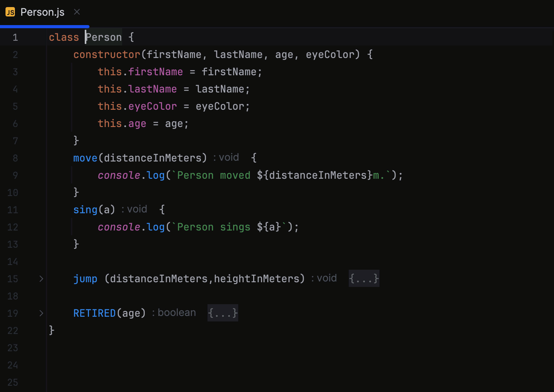Click the constructor keyword on line 2
Viewport: 554px width, 392px height.
pos(106,54)
